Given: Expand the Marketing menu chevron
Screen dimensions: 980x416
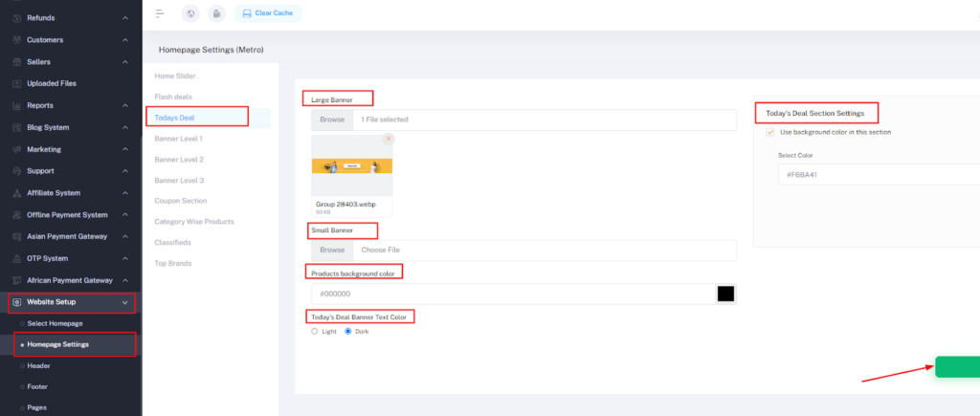Looking at the screenshot, I should [x=125, y=149].
